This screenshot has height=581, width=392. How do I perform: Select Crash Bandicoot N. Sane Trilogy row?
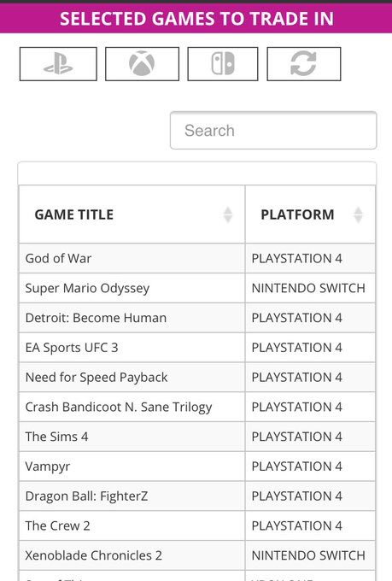(197, 407)
